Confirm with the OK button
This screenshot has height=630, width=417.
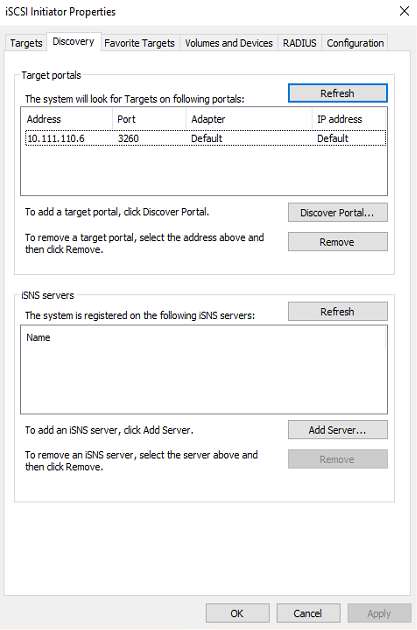click(237, 614)
